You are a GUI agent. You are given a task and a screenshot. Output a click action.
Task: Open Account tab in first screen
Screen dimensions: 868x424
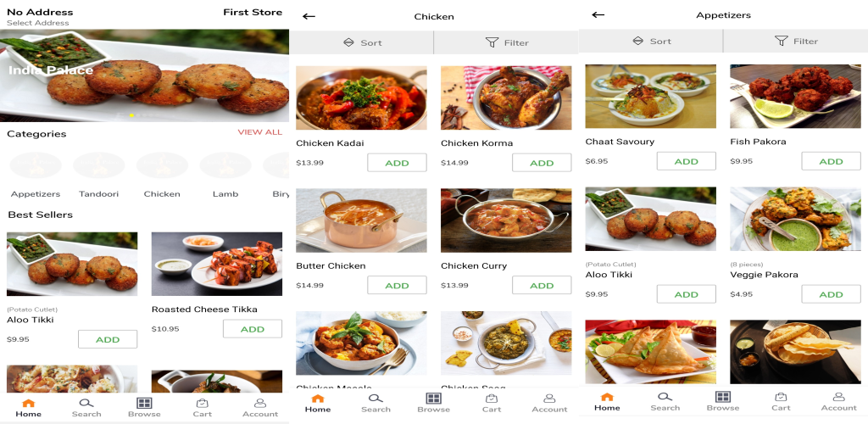[260, 407]
